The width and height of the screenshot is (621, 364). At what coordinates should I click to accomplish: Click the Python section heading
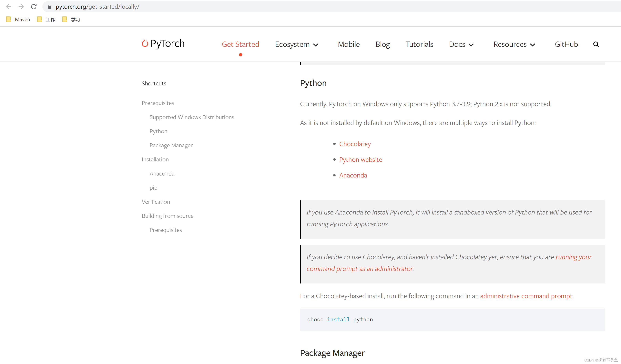tap(313, 83)
